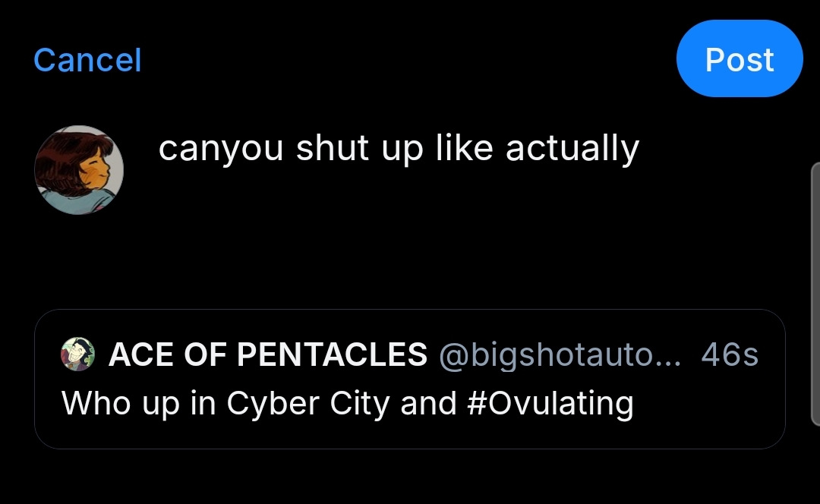The image size is (820, 504).
Task: Tap the empty area below the quoted post
Action: pyautogui.click(x=410, y=478)
